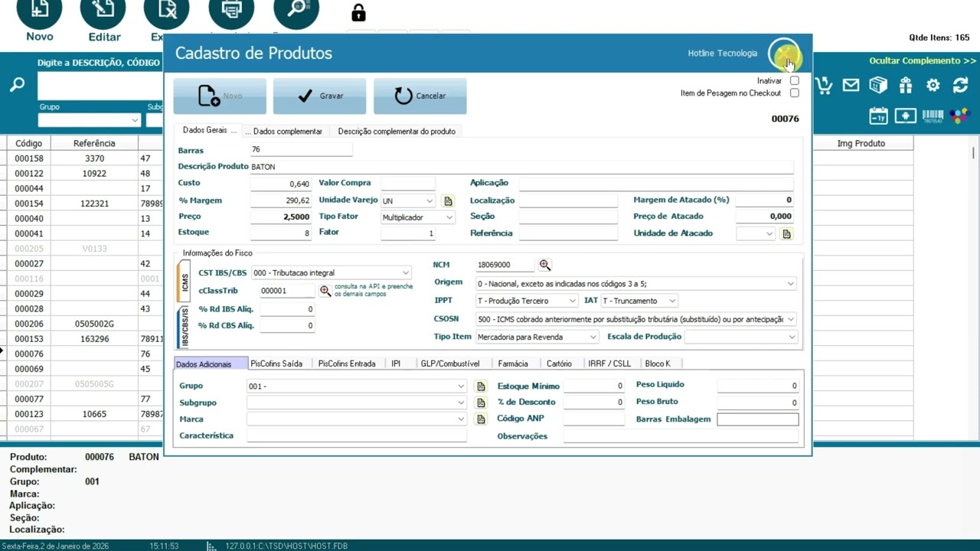Open the IPPT dropdown

[572, 301]
